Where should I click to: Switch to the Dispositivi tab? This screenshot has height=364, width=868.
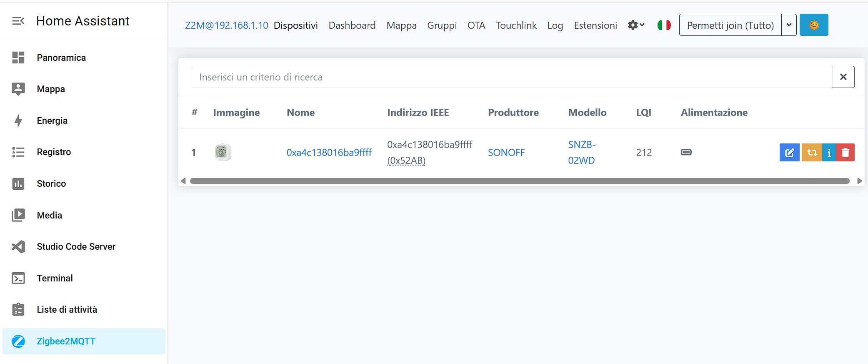(296, 25)
